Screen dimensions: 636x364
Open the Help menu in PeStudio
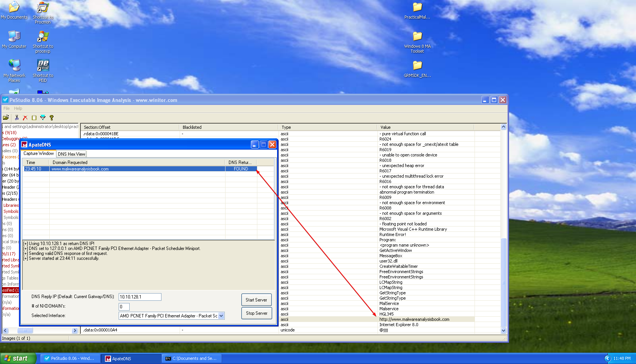(x=18, y=108)
